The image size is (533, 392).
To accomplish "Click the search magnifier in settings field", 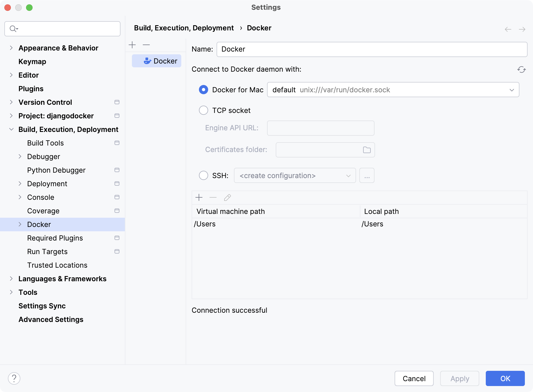I will tap(13, 29).
